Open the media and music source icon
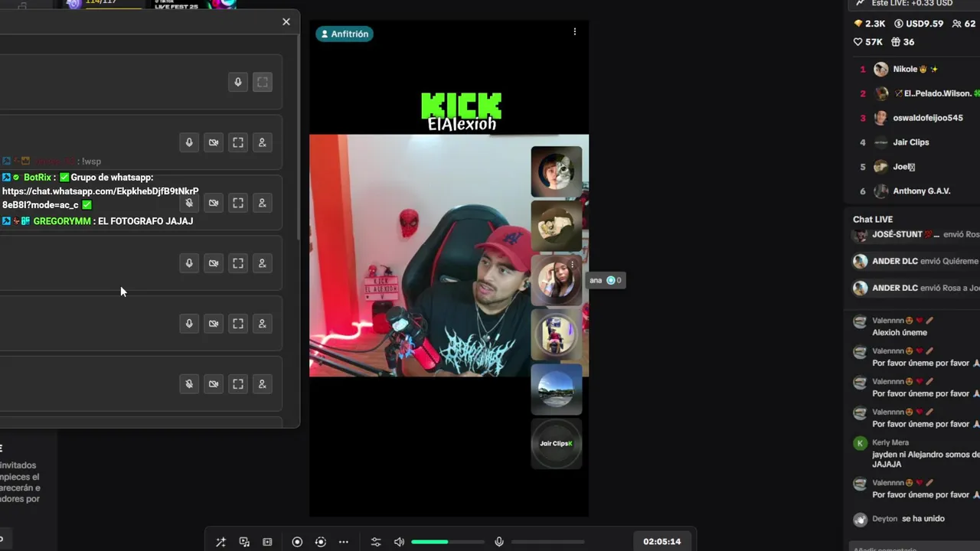This screenshot has height=551, width=980. pos(244,542)
